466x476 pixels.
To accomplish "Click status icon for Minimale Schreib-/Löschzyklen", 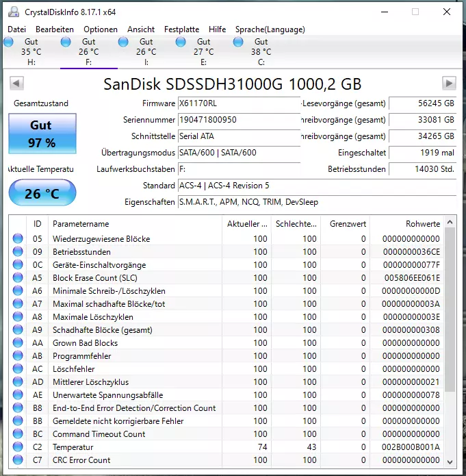I will 18,291.
